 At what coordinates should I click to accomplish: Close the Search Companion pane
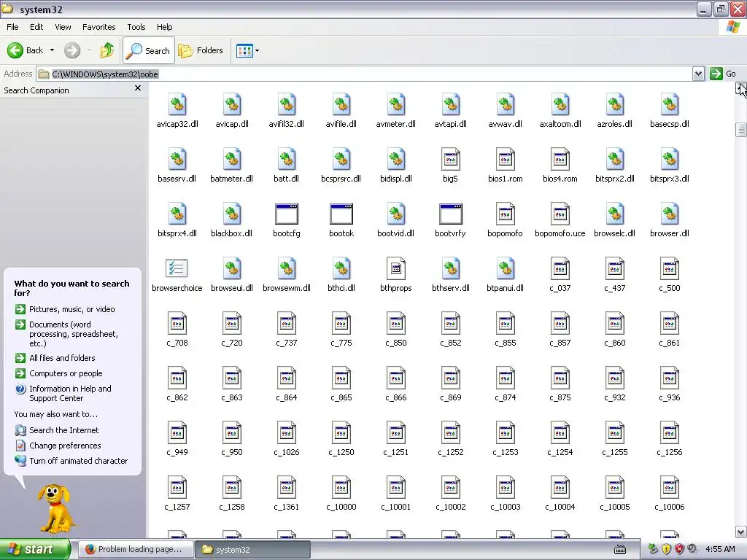[x=138, y=88]
